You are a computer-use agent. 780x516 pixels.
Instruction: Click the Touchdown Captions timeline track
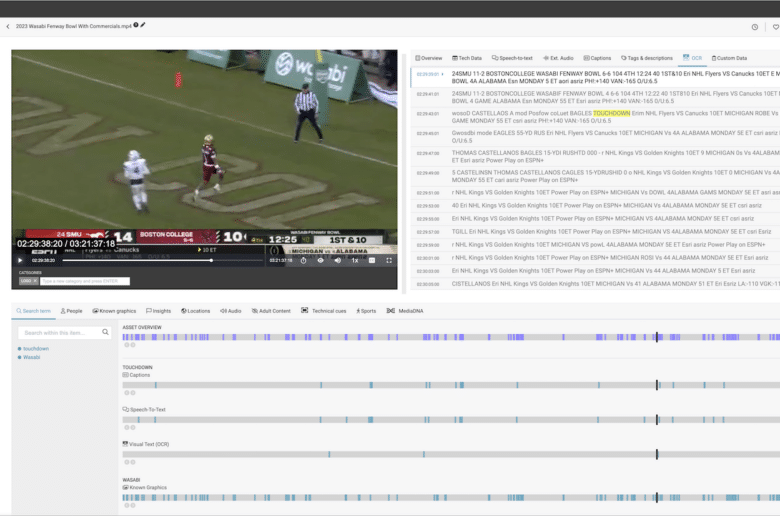(x=451, y=385)
